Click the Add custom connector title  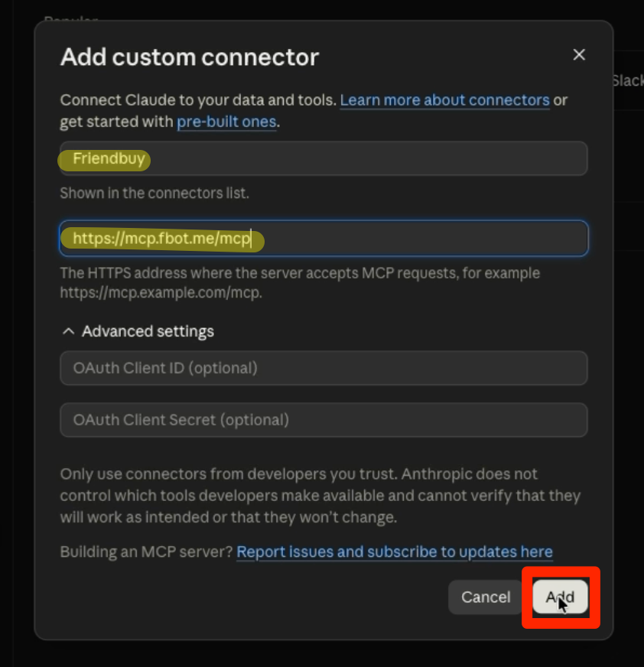[190, 57]
